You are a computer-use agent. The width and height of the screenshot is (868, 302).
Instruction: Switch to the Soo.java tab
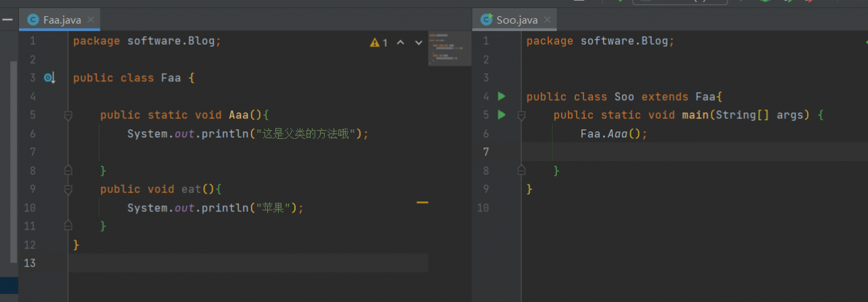(x=517, y=20)
